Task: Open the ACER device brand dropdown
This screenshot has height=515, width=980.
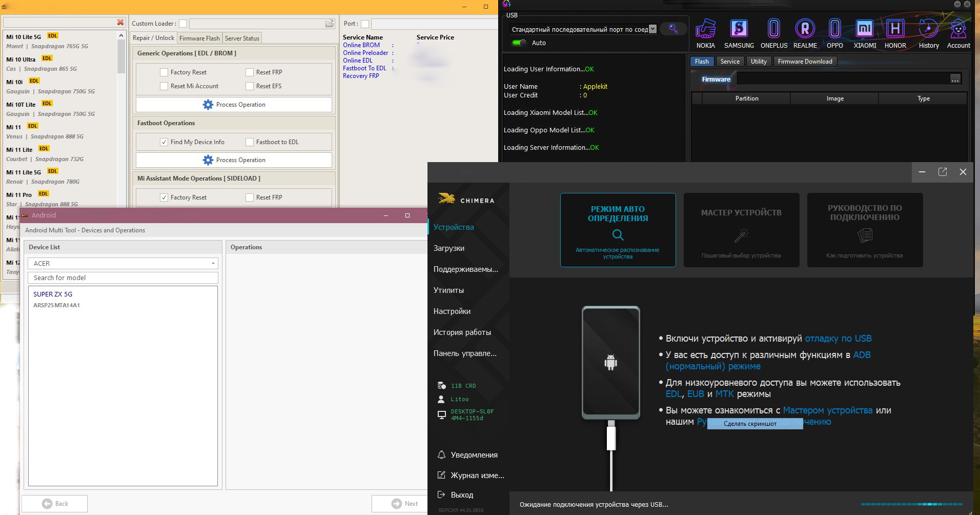Action: click(123, 264)
